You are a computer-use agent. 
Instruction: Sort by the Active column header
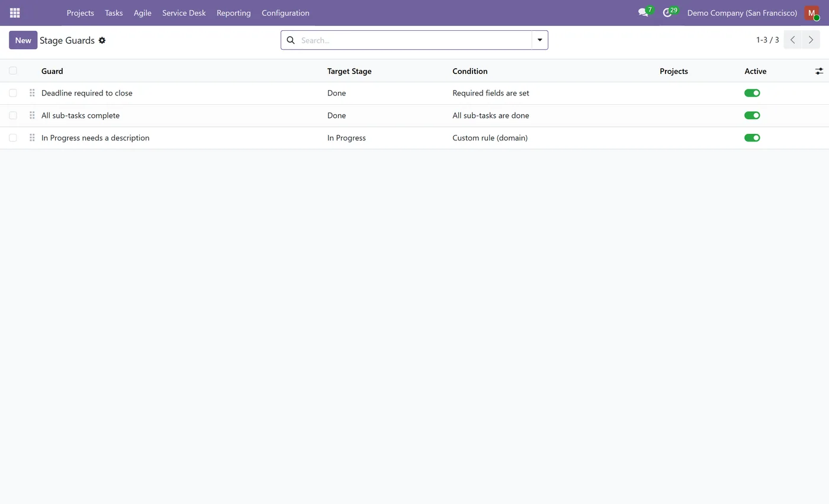pos(755,71)
